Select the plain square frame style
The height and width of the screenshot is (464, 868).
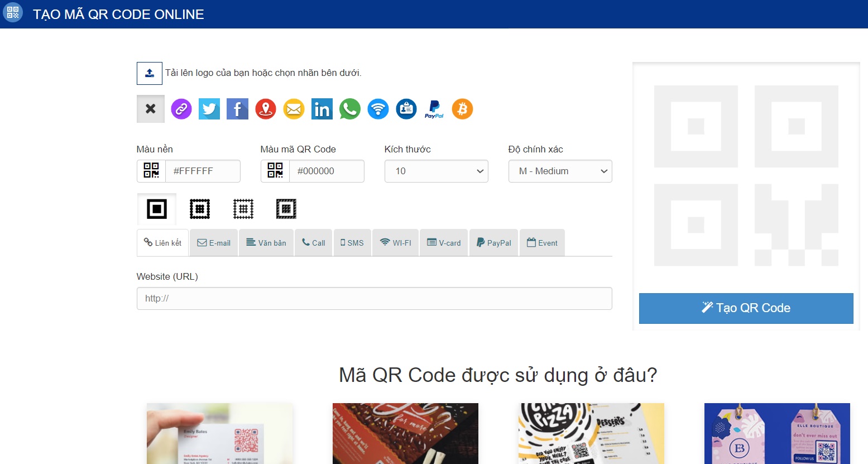click(x=157, y=209)
